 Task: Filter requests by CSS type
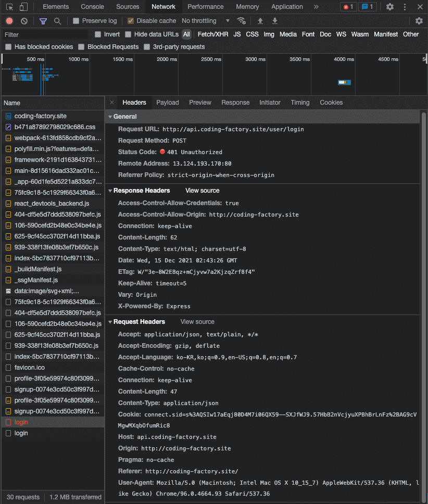(x=252, y=34)
